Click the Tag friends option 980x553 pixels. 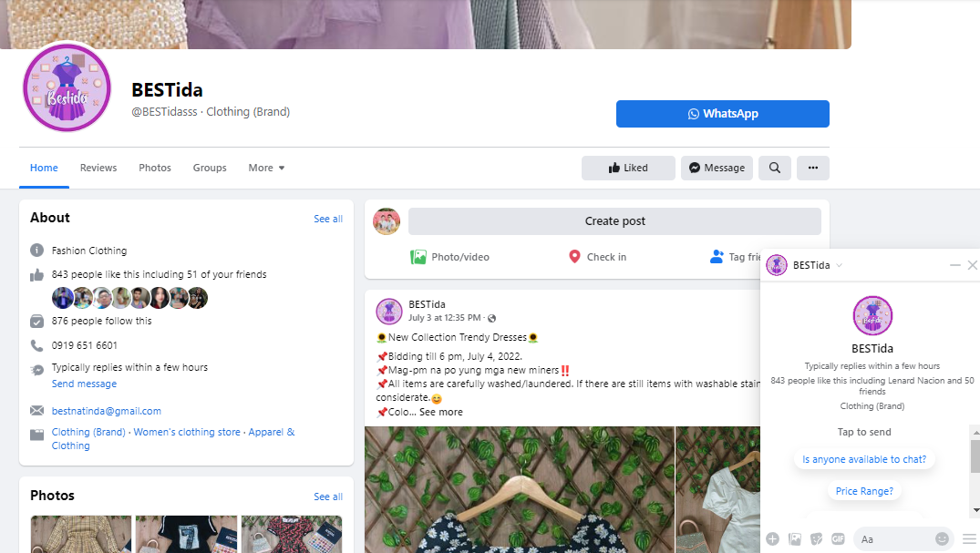coord(735,257)
